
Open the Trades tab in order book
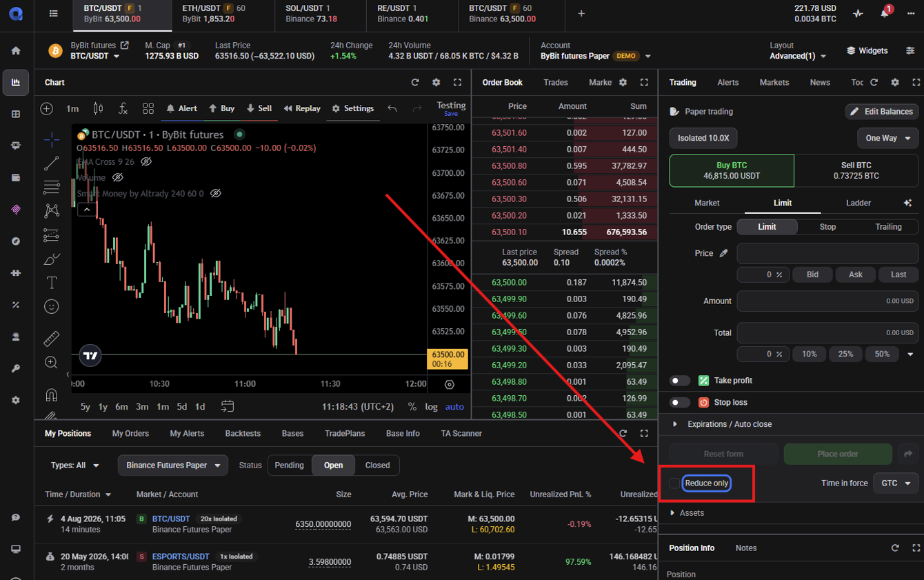(556, 82)
